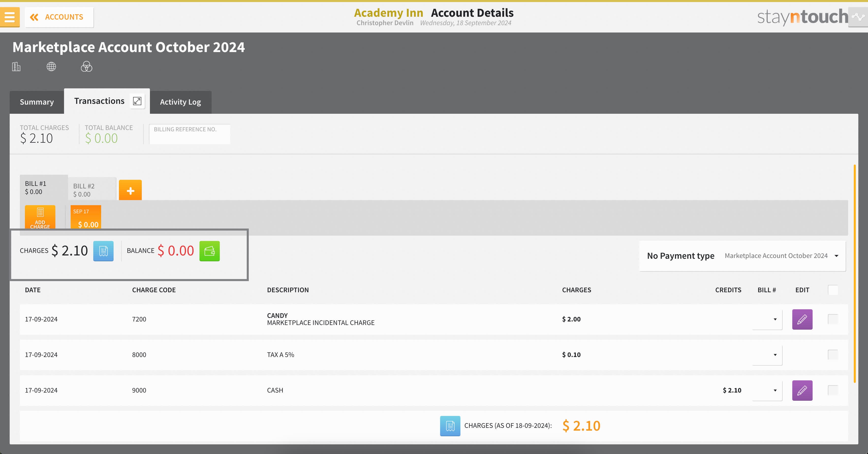Check the Tax A 5% row checkbox
The width and height of the screenshot is (868, 454).
833,354
